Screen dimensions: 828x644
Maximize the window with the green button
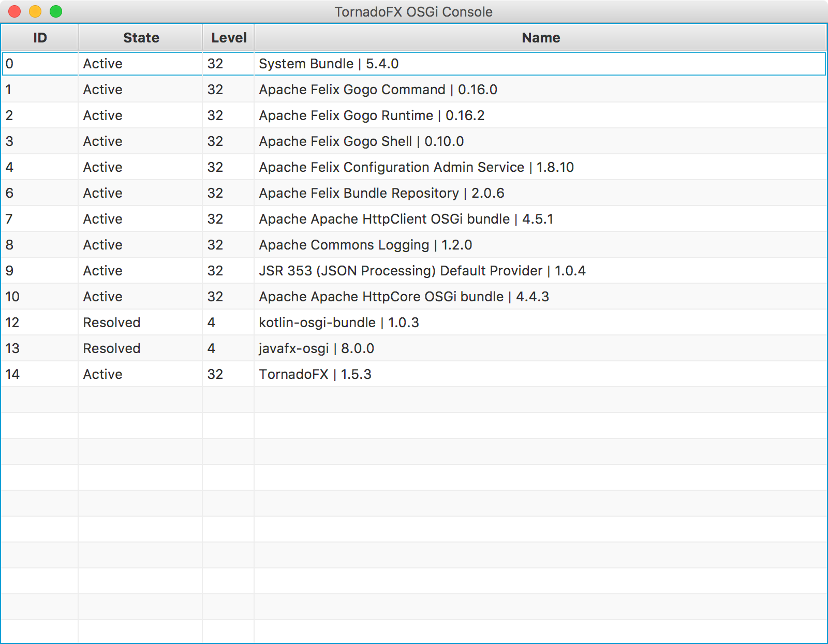coord(56,11)
